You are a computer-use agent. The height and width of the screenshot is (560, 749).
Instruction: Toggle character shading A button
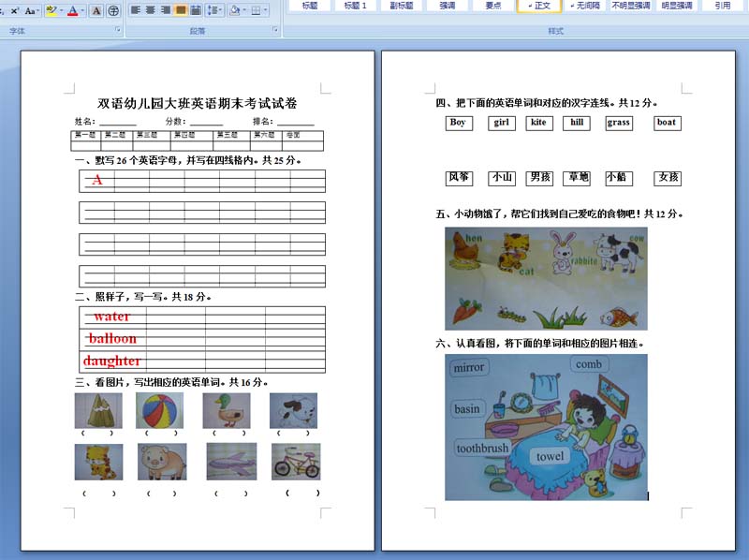(96, 10)
